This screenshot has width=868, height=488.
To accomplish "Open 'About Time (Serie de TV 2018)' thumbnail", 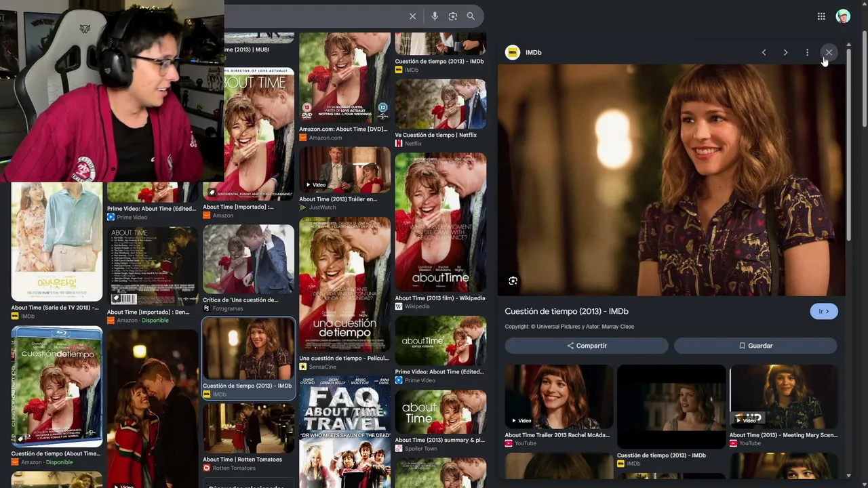I will click(57, 241).
